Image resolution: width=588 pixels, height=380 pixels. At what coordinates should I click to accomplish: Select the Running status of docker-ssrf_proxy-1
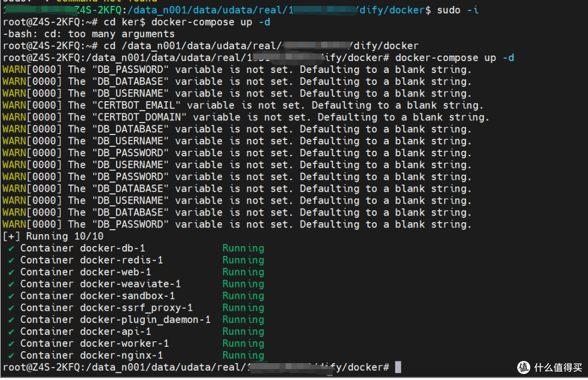243,308
